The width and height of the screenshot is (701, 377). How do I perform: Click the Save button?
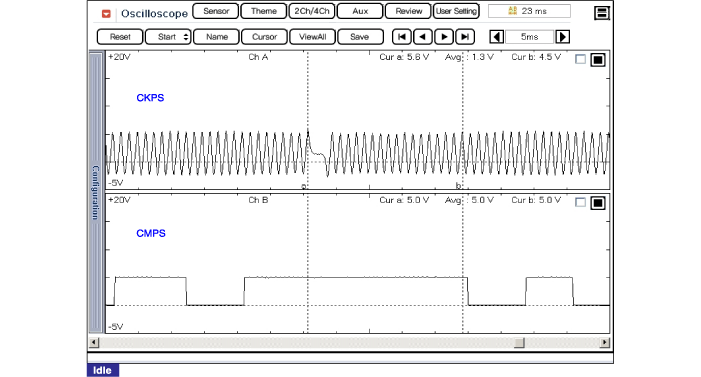point(360,37)
